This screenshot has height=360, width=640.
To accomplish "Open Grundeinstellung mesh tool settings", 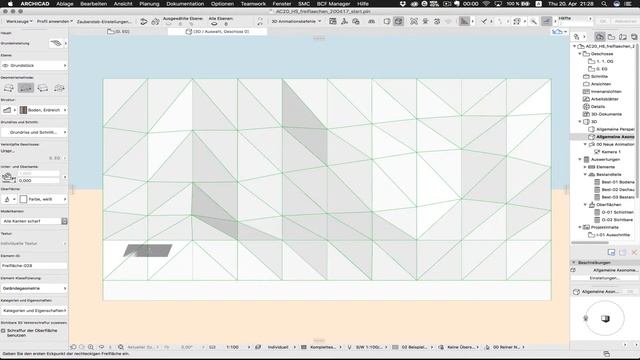I will (57, 43).
